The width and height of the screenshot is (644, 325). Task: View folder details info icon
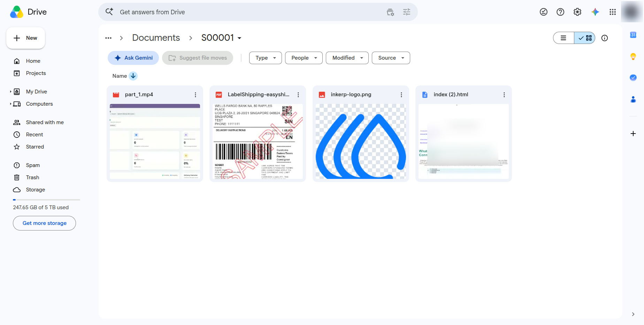point(605,38)
